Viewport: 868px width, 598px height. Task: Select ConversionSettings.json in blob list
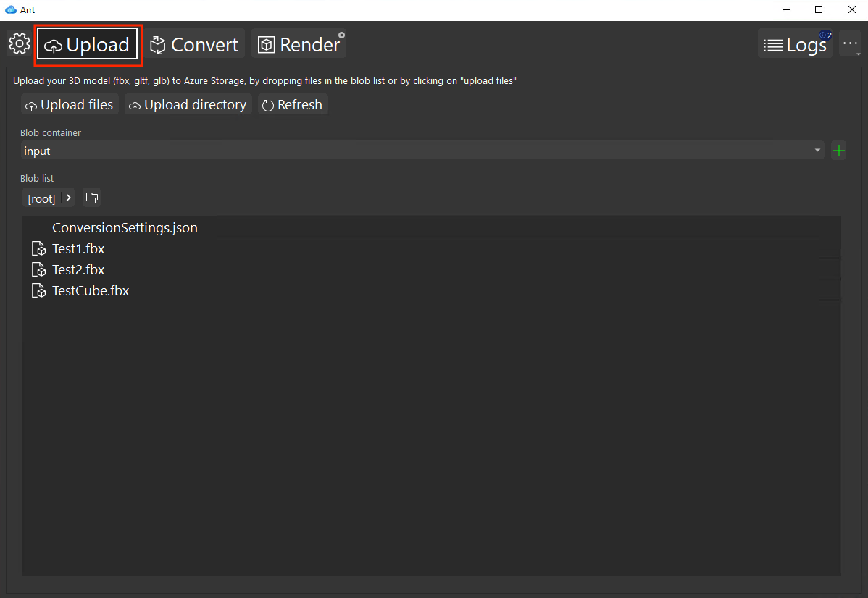431,227
